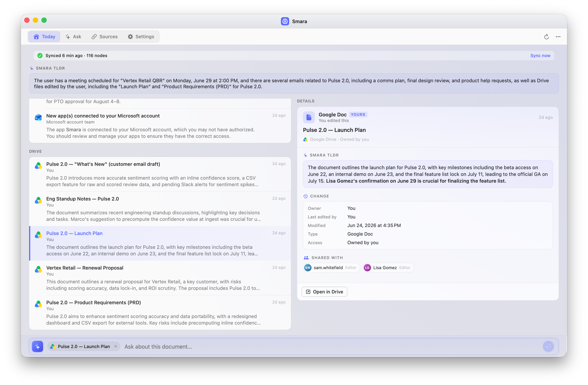588x385 pixels.
Task: Click the top SMARA TLDR sparkle icon
Action: [x=32, y=68]
